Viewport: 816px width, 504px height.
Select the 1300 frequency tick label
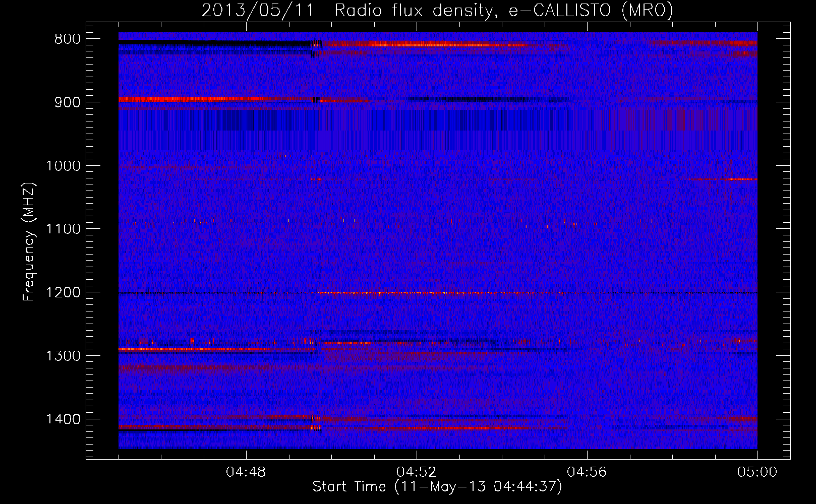pos(63,356)
